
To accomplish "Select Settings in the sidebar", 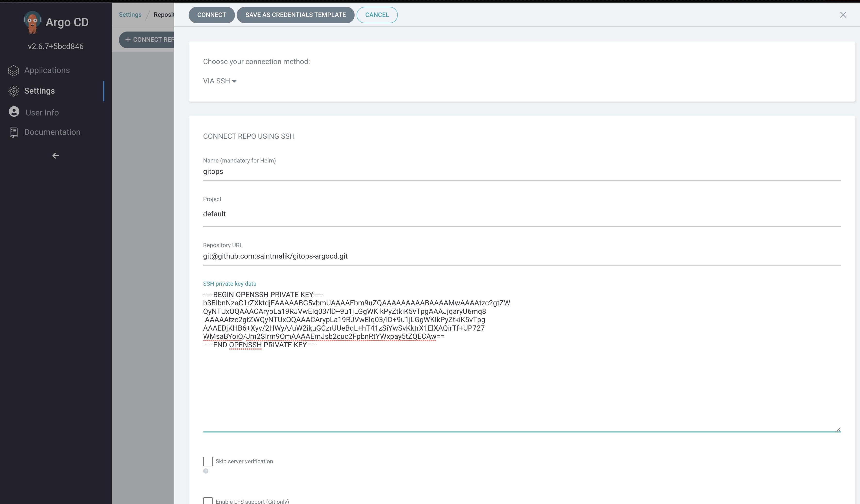I will [39, 91].
